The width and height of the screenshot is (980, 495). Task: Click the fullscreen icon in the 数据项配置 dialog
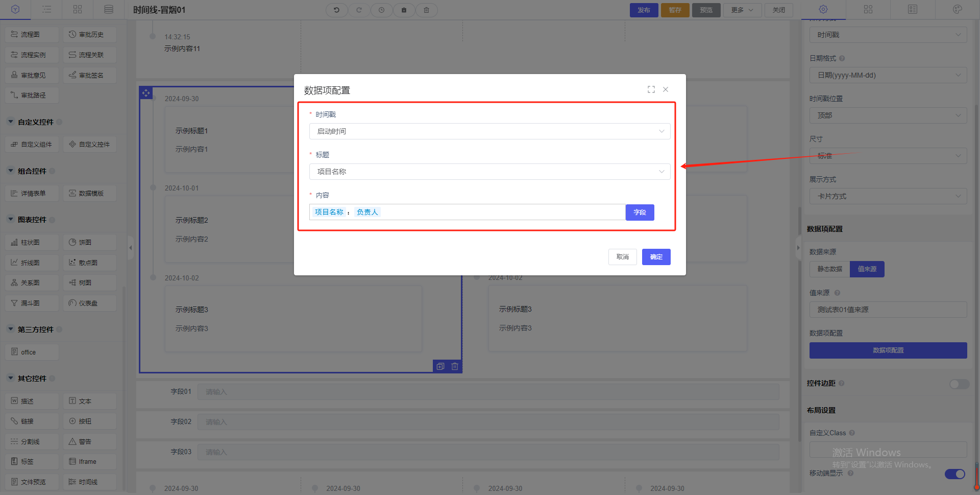[x=651, y=89]
